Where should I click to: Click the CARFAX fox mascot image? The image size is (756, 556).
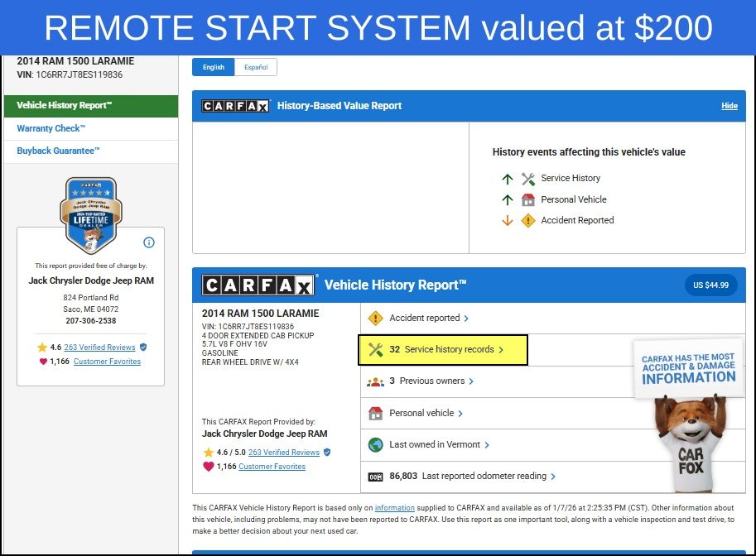click(x=689, y=430)
